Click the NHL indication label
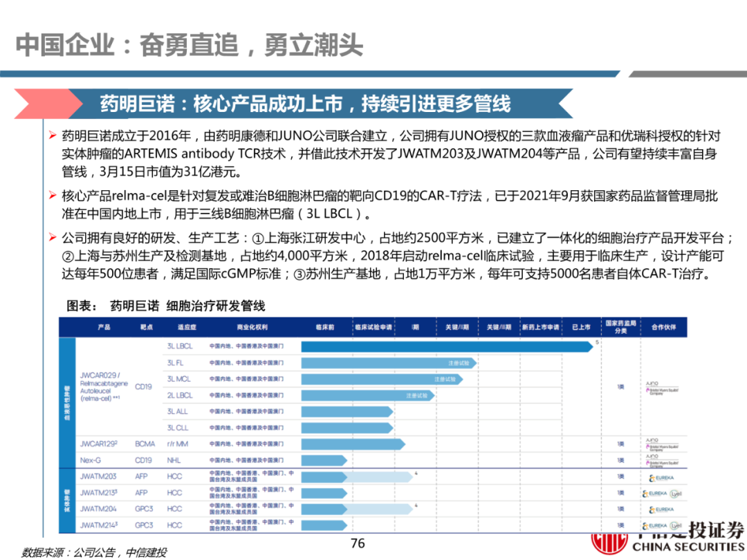747x560 pixels. [x=174, y=460]
